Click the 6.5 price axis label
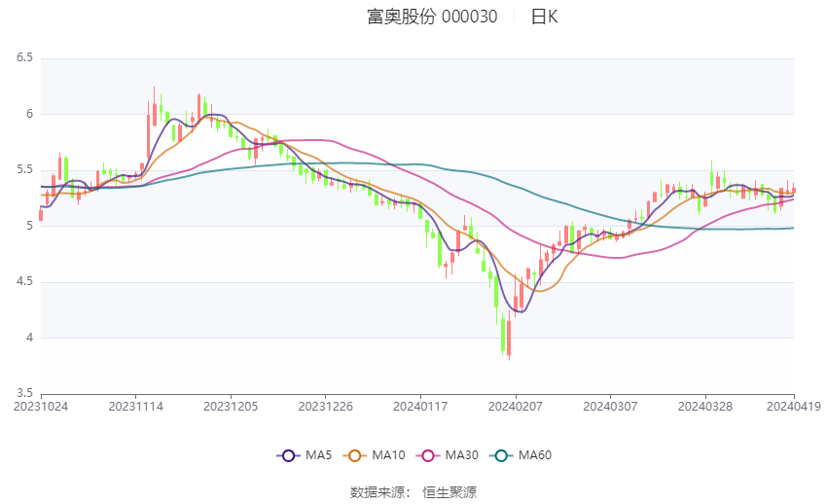Screen dimensions: 827x504 click(x=24, y=57)
